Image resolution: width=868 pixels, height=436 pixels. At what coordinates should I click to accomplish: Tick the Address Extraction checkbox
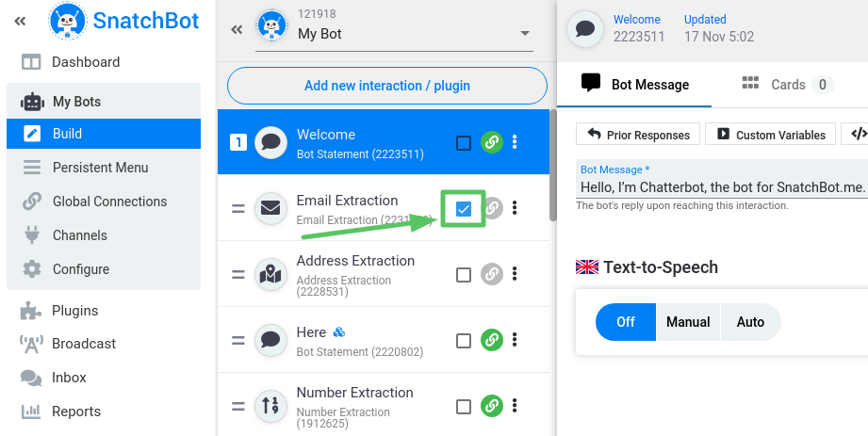point(464,274)
